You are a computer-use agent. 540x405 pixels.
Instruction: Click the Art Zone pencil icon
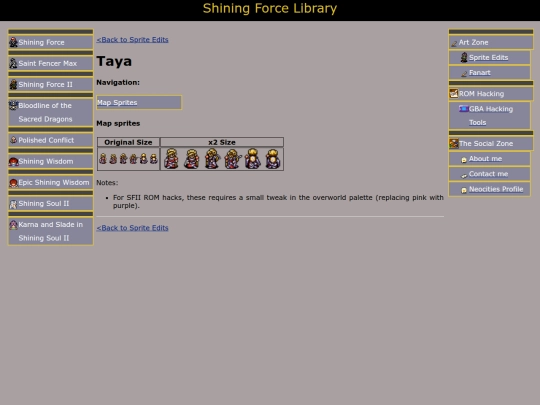coord(454,43)
